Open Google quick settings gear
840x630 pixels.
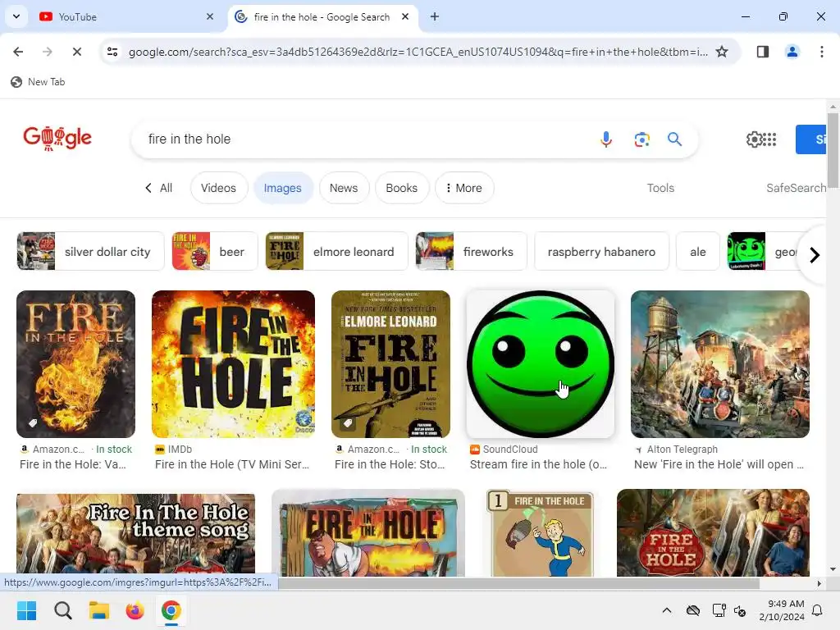754,139
